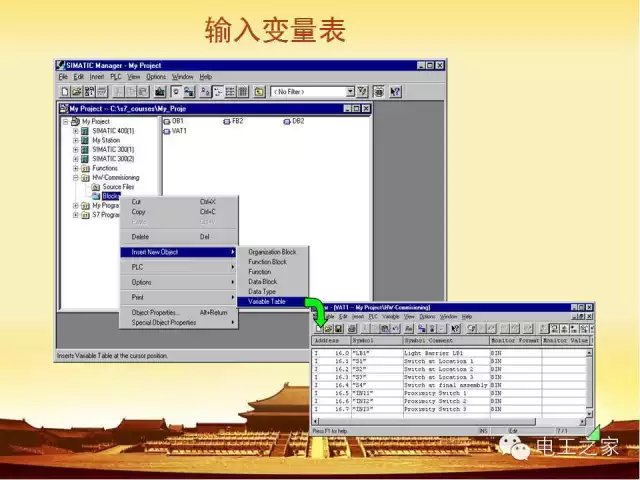The width and height of the screenshot is (640, 480).
Task: Click the Open project toolbar icon in SIMATIC Manager
Action: click(73, 92)
